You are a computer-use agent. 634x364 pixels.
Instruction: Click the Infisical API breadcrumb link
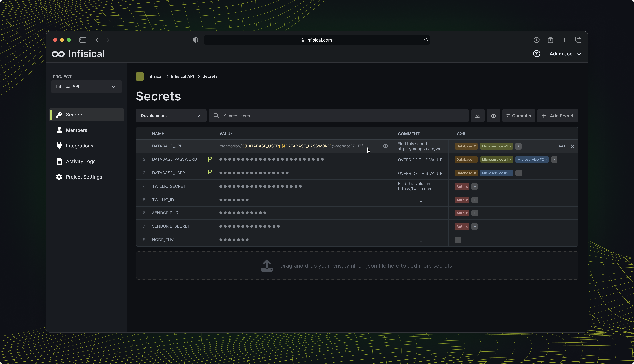182,76
